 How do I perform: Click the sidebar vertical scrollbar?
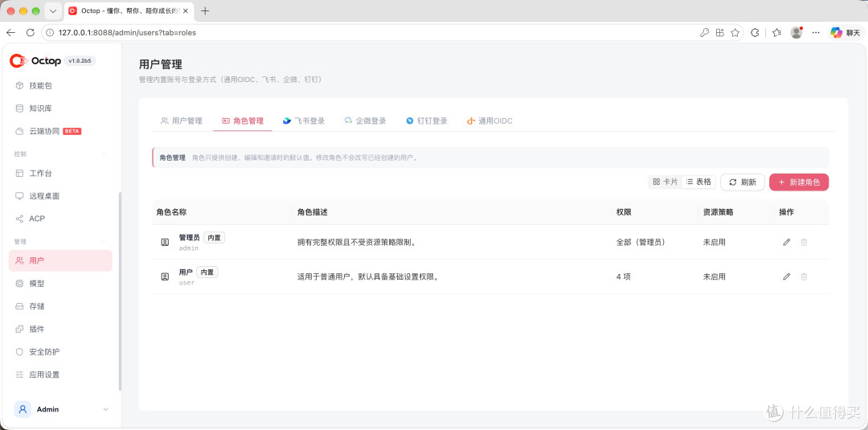tap(120, 292)
